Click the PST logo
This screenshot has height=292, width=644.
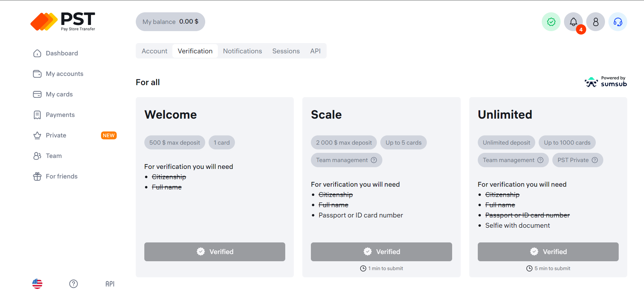click(63, 22)
